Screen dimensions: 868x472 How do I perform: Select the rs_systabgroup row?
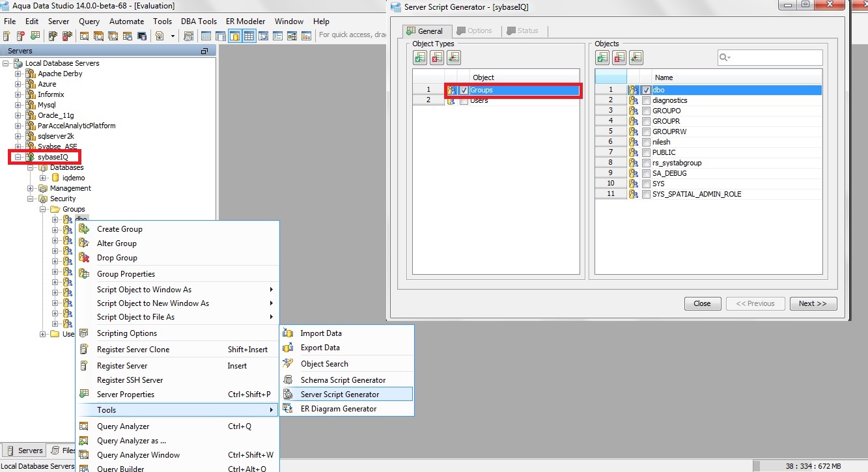(708, 163)
